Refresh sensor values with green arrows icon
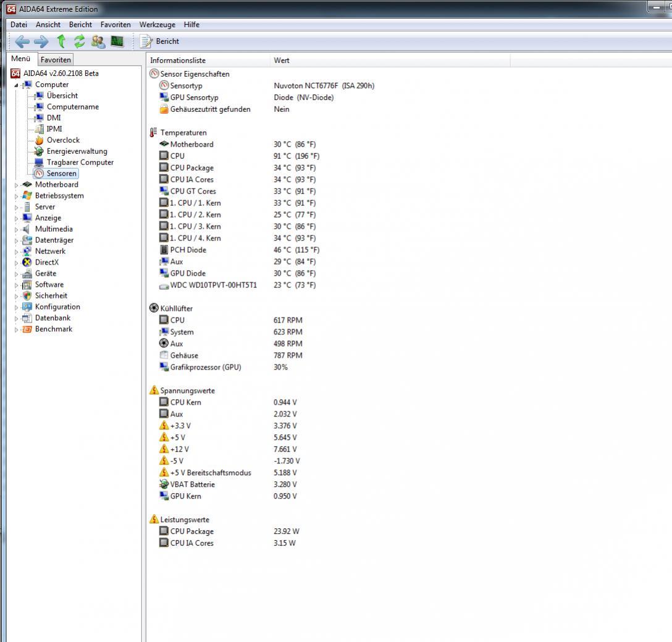This screenshot has width=672, height=642. [x=79, y=41]
